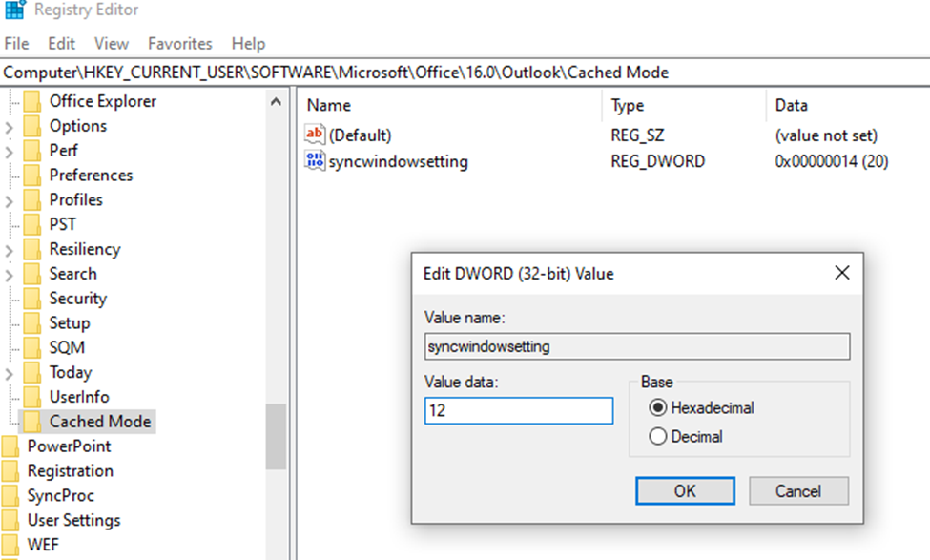Expand the Profiles key
This screenshot has height=560, width=930.
9,201
